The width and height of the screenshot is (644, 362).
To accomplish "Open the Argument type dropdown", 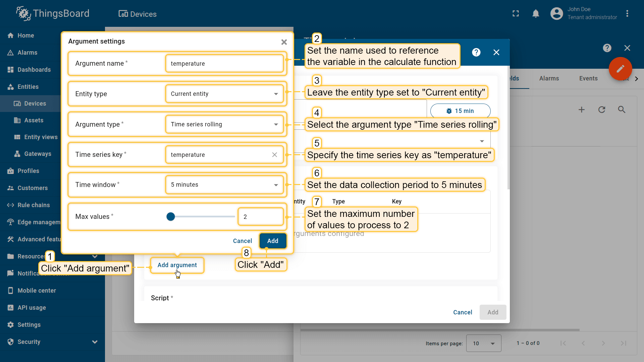I will click(x=224, y=124).
